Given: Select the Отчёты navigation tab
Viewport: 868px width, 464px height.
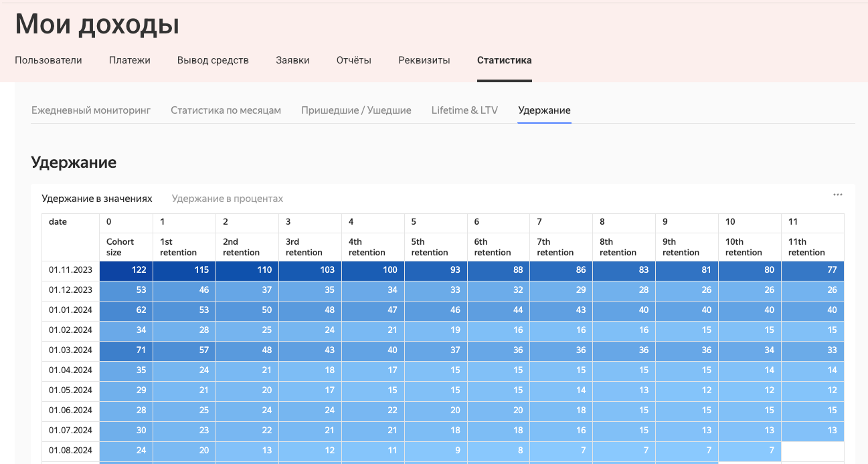Looking at the screenshot, I should tap(353, 60).
